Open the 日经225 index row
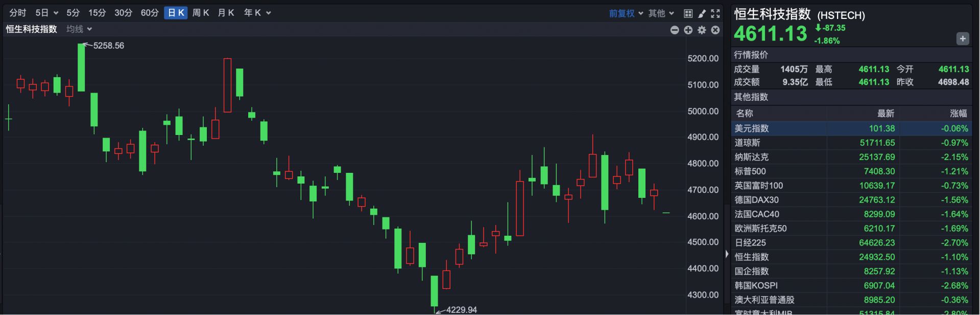The height and width of the screenshot is (315, 980). tap(852, 243)
